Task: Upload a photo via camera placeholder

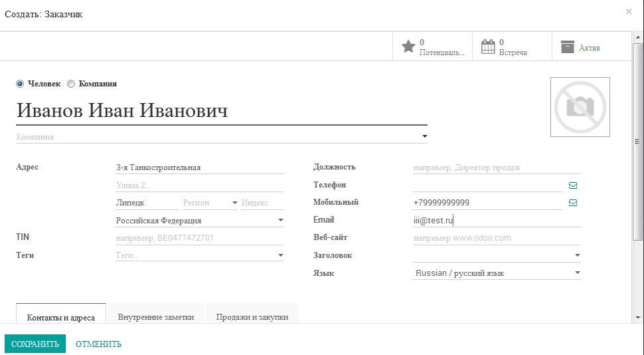Action: tap(580, 107)
